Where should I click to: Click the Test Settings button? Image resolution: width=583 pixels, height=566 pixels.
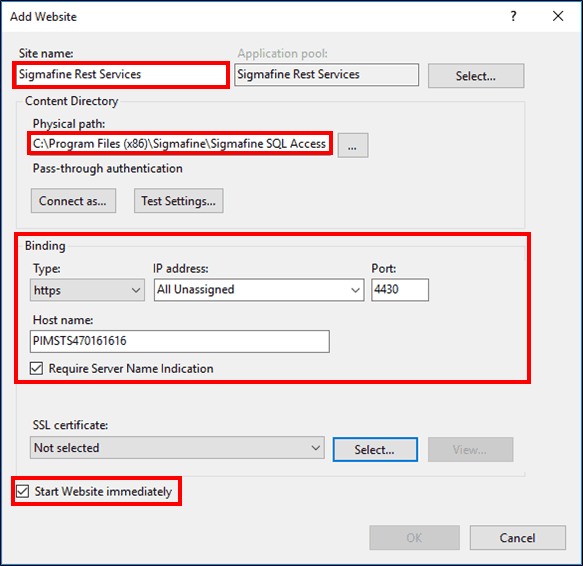(178, 201)
